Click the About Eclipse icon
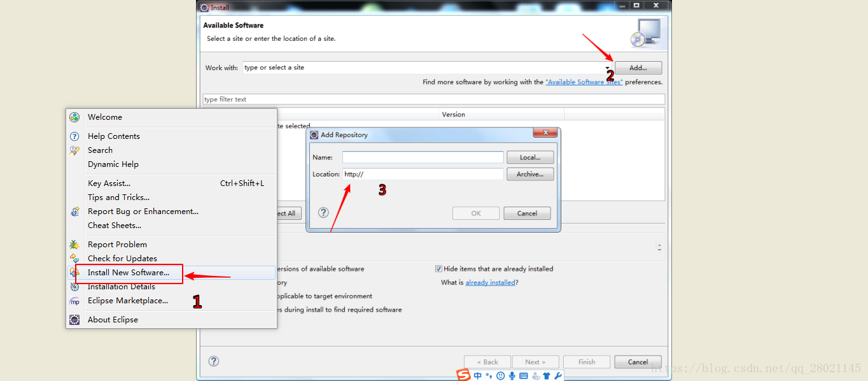 coord(74,320)
